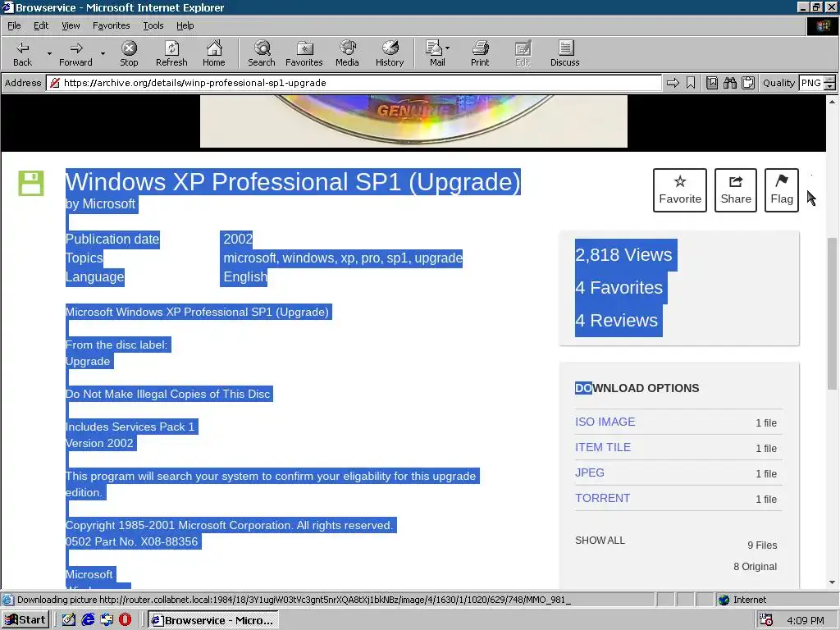Open the View menu
840x630 pixels.
(x=71, y=25)
